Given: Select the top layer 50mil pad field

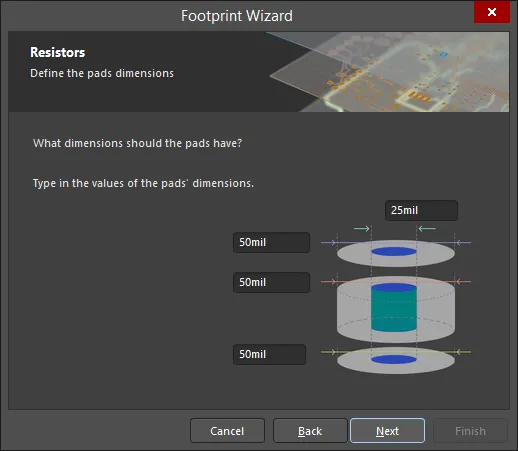Looking at the screenshot, I should click(x=271, y=242).
